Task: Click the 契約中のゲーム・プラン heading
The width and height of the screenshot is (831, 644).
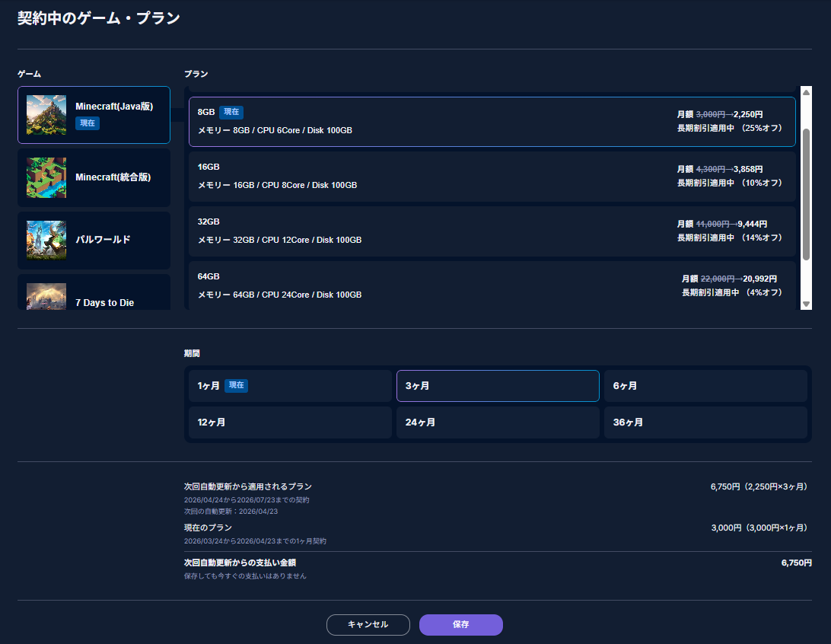Action: pos(99,18)
